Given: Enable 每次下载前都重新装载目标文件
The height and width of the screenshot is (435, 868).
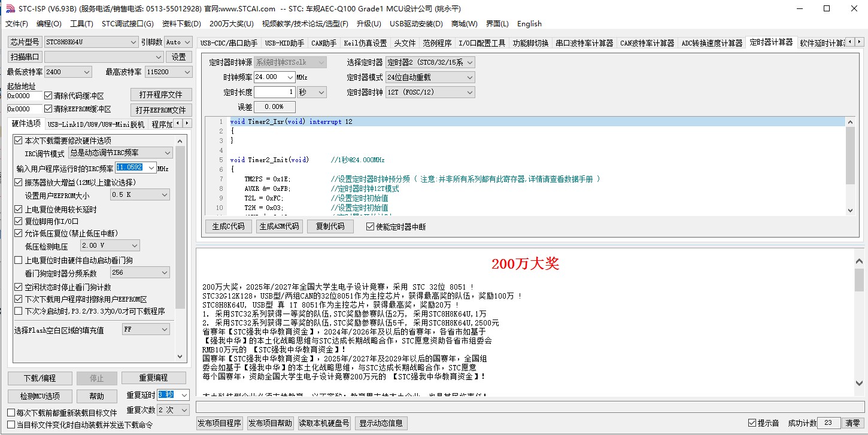Looking at the screenshot, I should point(11,413).
